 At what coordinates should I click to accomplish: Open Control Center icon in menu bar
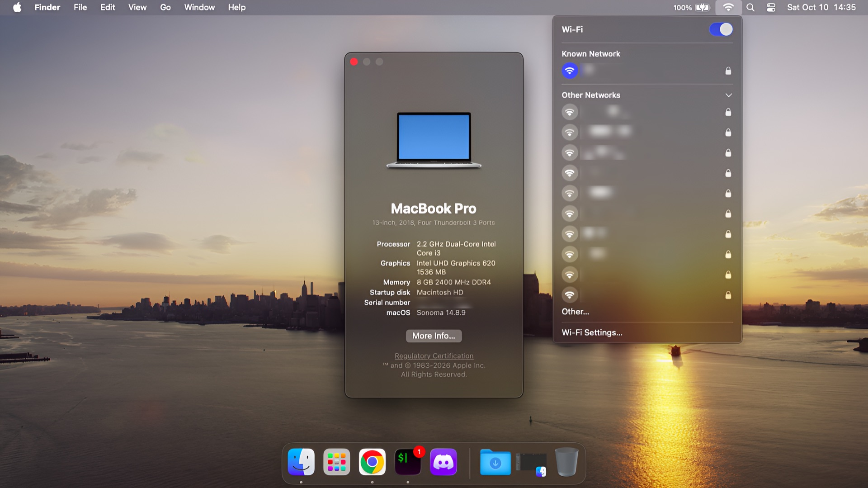771,7
